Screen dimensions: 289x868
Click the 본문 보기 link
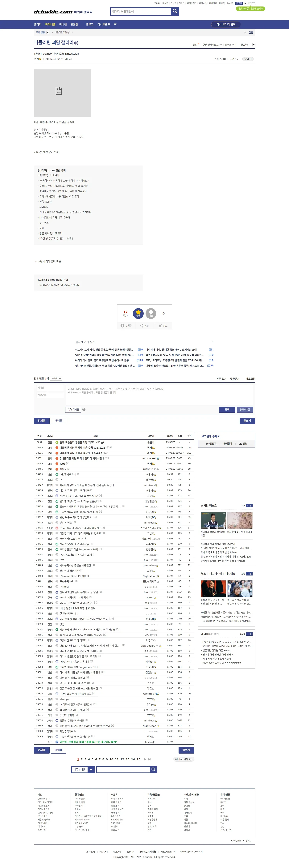pyautogui.click(x=221, y=379)
